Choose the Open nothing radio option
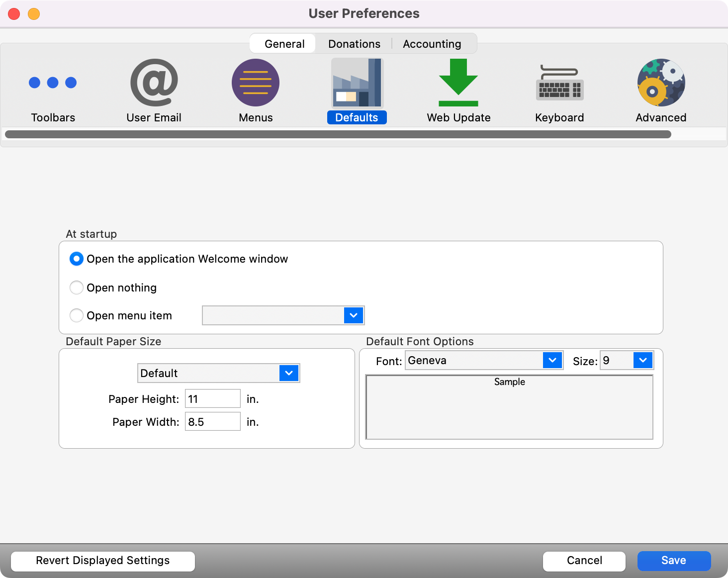 pos(77,288)
